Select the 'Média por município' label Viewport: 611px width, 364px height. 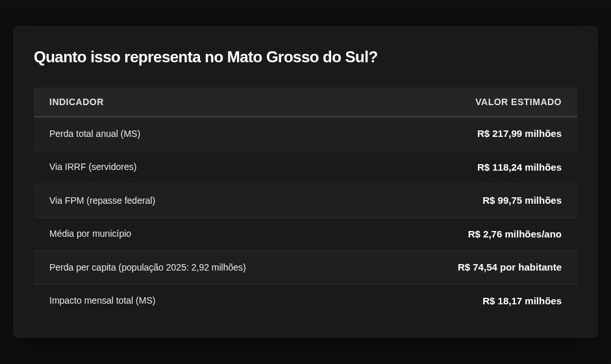coord(90,234)
